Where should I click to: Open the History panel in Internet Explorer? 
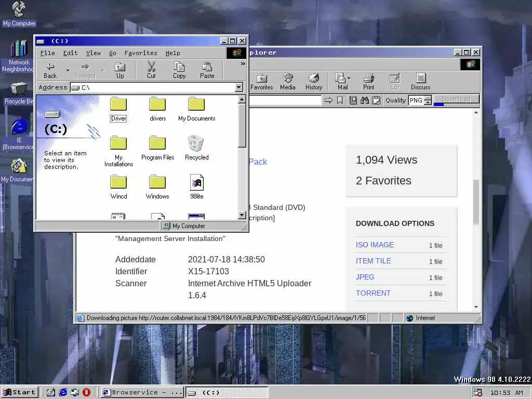(x=314, y=82)
